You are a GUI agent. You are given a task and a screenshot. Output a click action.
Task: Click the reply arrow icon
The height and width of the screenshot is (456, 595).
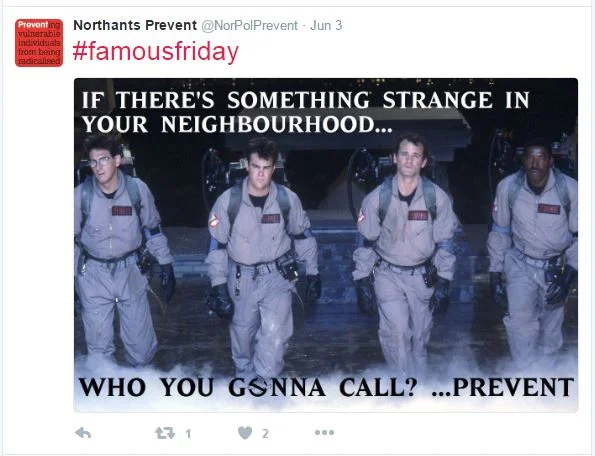(83, 432)
